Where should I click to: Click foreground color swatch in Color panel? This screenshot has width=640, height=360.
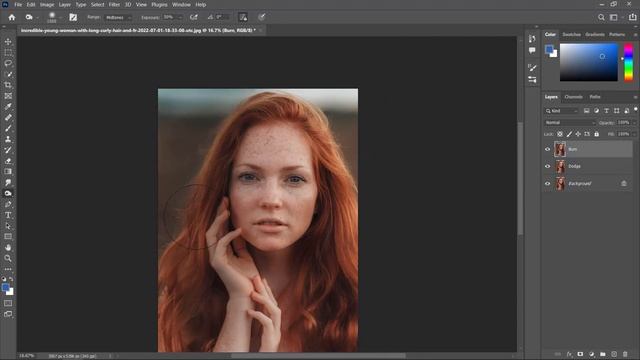[549, 49]
